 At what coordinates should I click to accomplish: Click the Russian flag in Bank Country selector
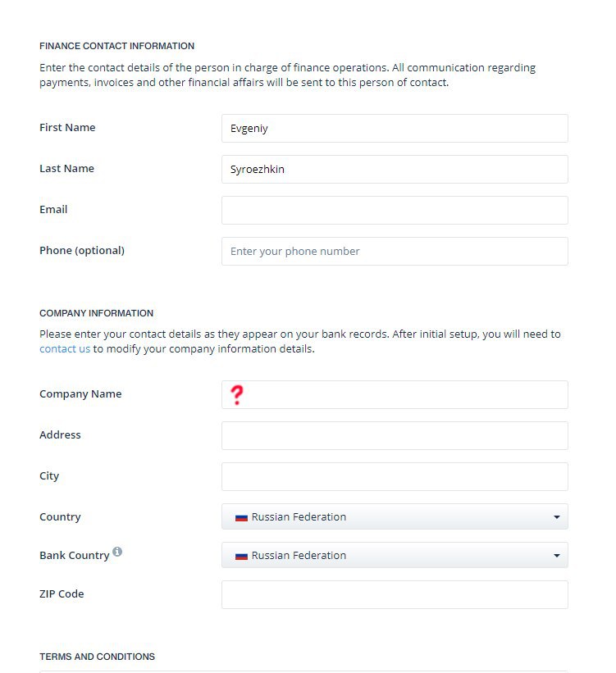(x=241, y=556)
